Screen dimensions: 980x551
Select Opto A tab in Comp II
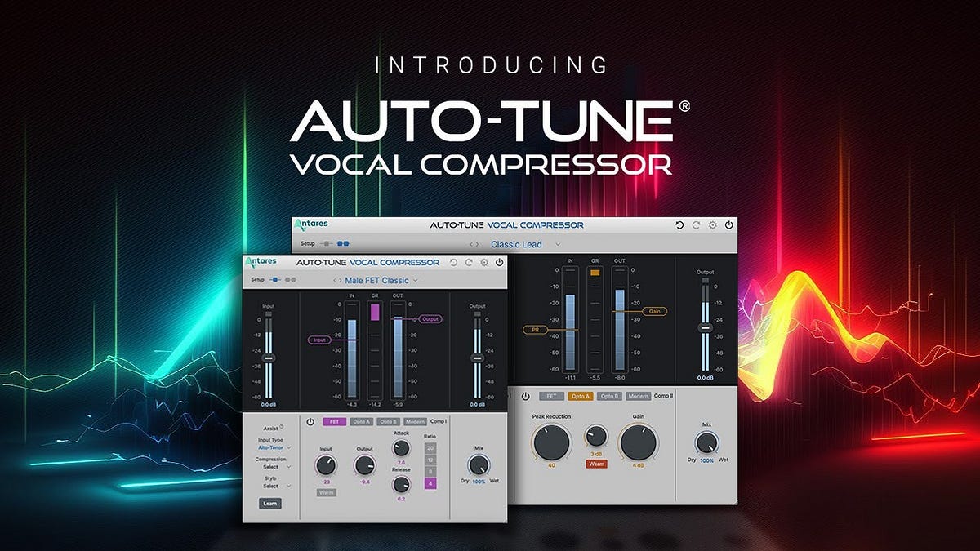pyautogui.click(x=581, y=396)
